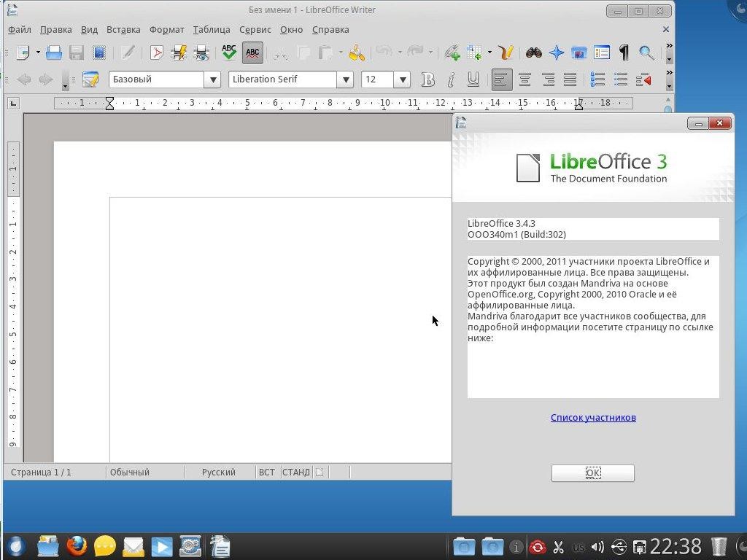Viewport: 747px width, 560px height.
Task: Select the Format Paintbrush tool
Action: point(356,52)
